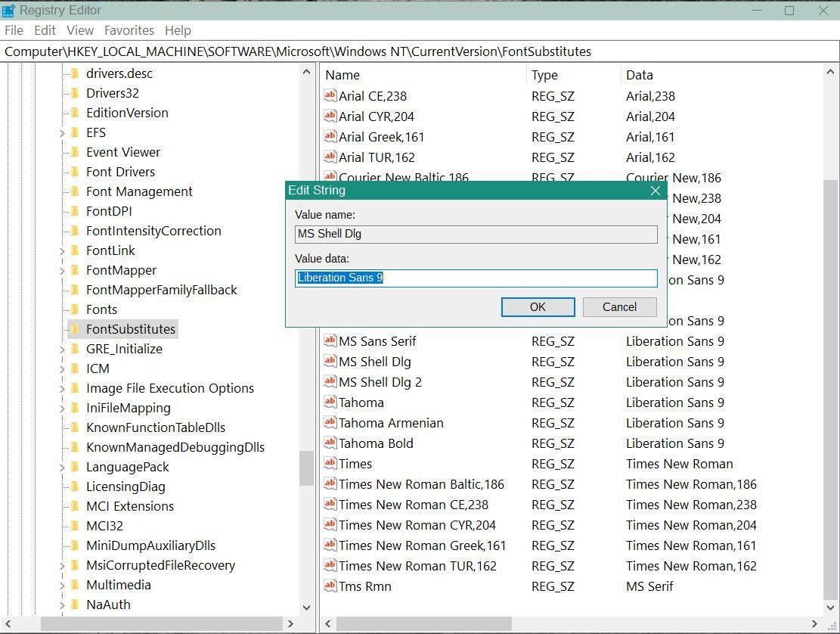The image size is (840, 634).
Task: Click the string icon beside MS Shell Dlg 2
Action: click(x=330, y=381)
